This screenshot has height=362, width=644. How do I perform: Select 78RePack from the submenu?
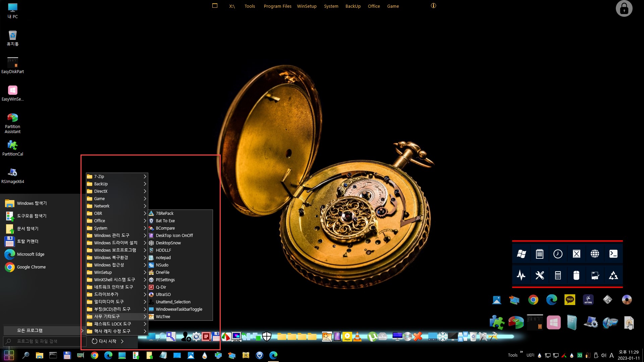pos(180,213)
